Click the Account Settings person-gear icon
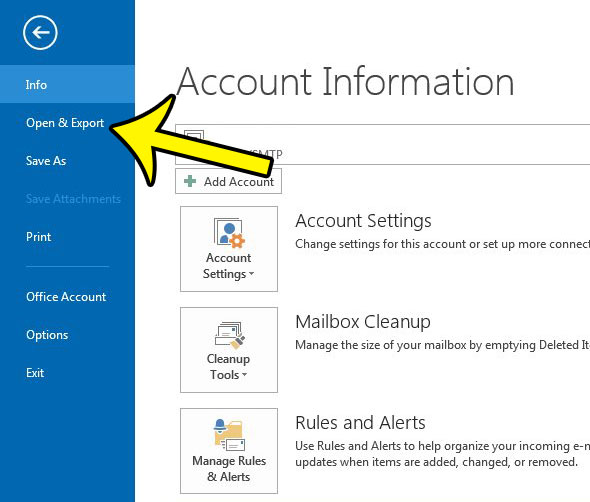This screenshot has height=502, width=590. pyautogui.click(x=229, y=233)
